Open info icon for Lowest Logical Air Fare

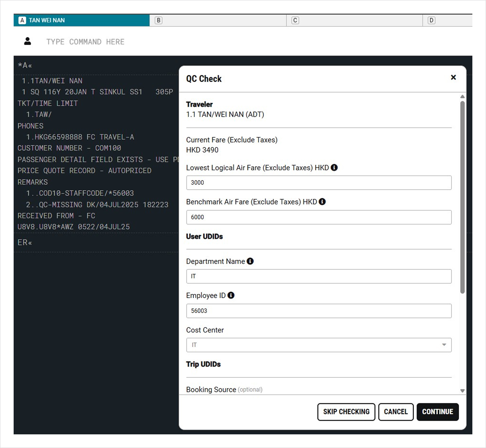click(334, 167)
